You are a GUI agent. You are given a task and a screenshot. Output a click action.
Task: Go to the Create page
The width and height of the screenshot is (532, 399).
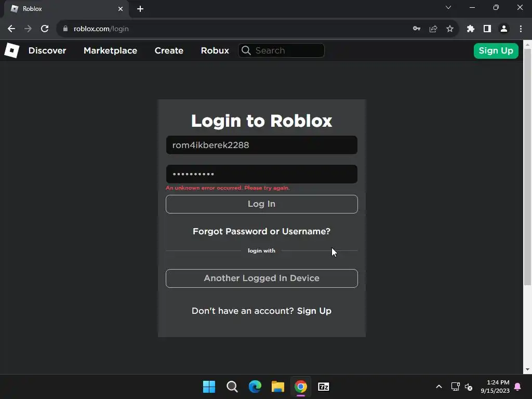click(x=169, y=50)
